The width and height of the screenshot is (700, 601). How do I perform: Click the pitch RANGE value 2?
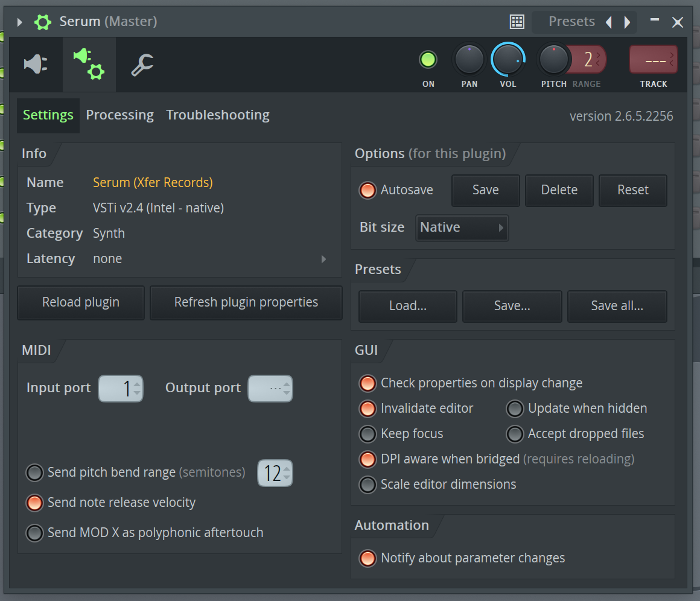click(588, 59)
